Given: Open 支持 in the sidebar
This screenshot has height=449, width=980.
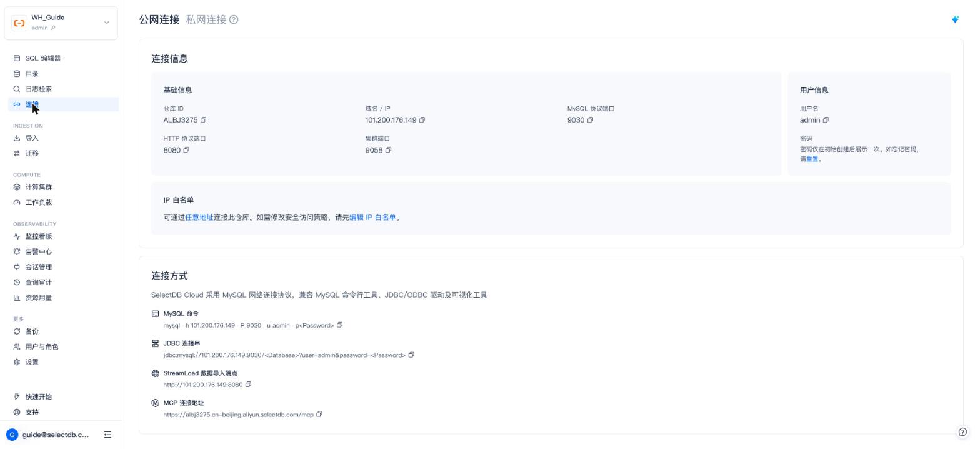Looking at the screenshot, I should click(63, 412).
